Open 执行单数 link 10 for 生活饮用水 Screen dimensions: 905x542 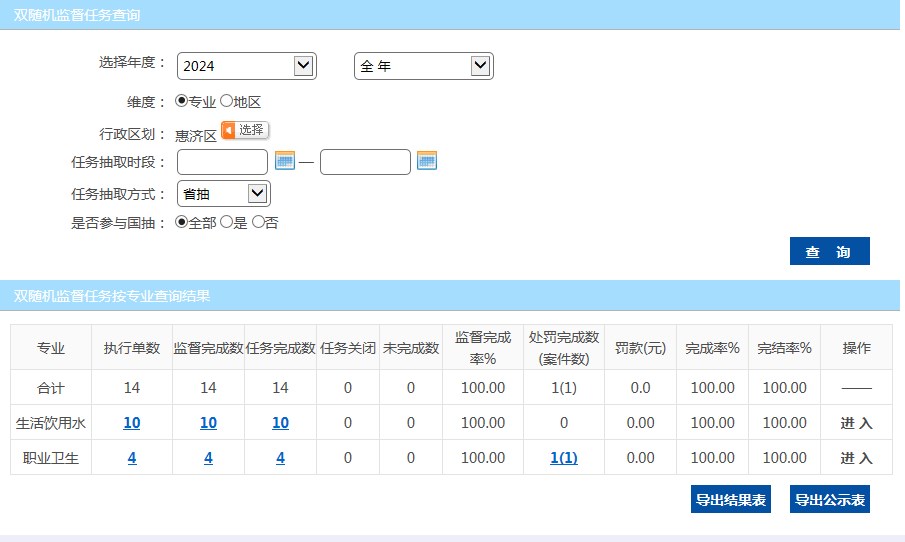click(132, 423)
